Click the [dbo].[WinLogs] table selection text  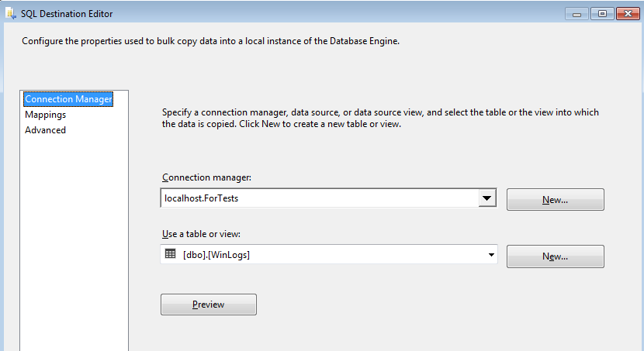click(x=216, y=255)
